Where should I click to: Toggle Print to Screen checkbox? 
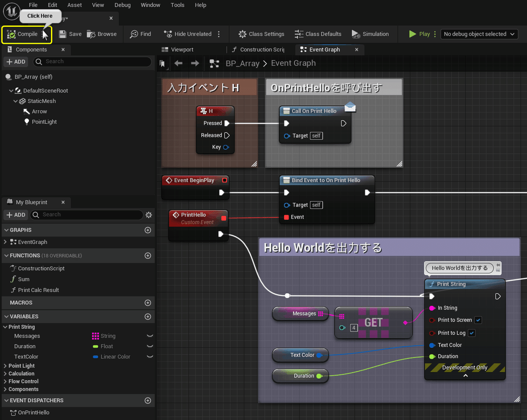coord(478,320)
